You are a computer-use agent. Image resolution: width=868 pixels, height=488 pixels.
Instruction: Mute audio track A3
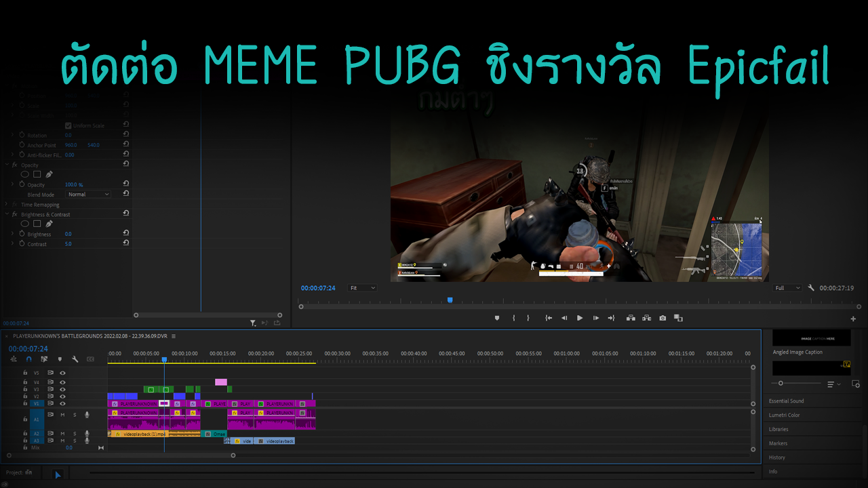[62, 441]
